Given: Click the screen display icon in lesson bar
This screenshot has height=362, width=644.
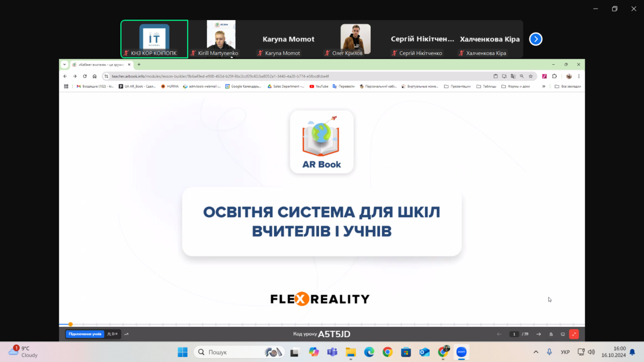Looking at the screenshot, I should tap(563, 334).
